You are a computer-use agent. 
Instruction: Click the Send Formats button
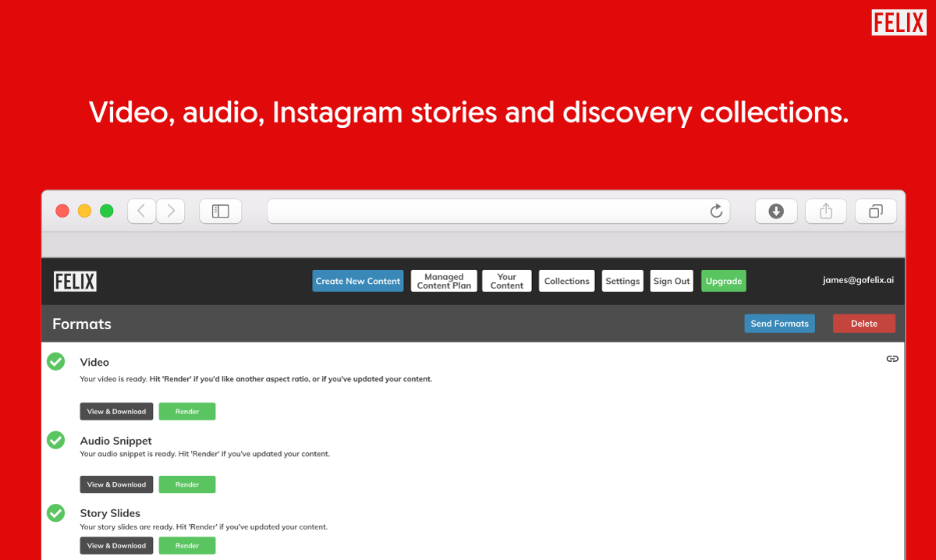click(780, 324)
